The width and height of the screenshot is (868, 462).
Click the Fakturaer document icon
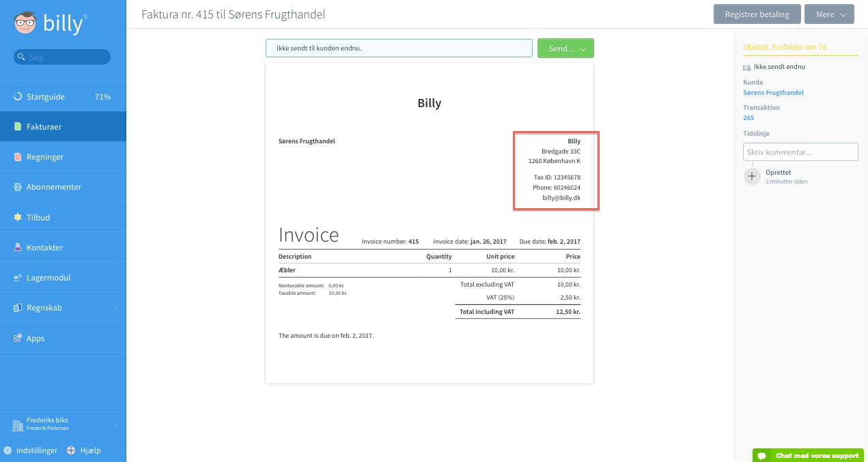(x=18, y=127)
